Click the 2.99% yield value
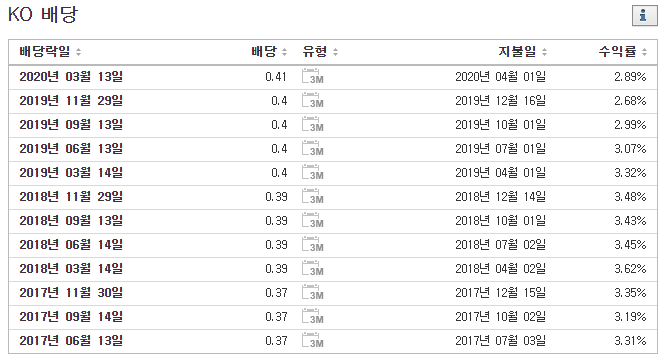 pos(630,124)
